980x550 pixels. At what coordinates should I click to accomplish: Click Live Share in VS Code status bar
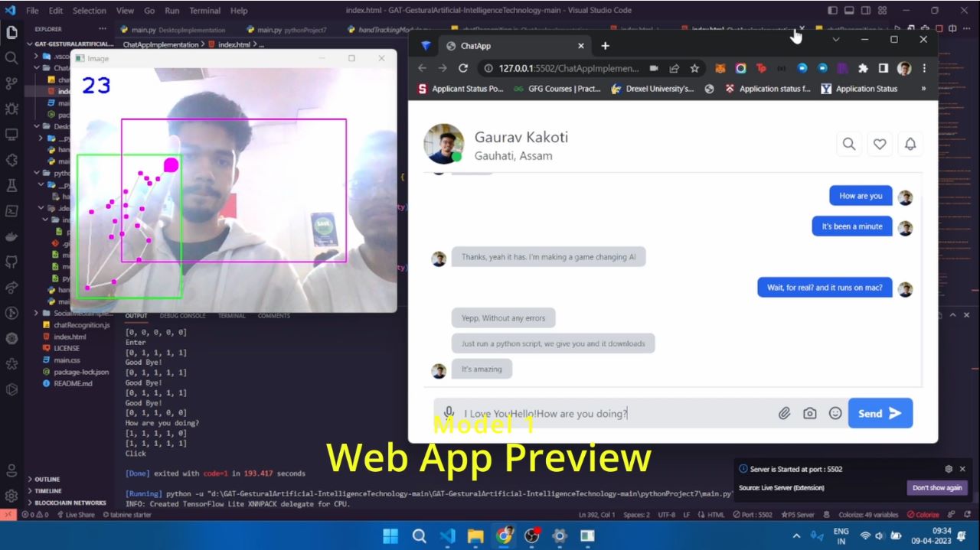point(75,515)
